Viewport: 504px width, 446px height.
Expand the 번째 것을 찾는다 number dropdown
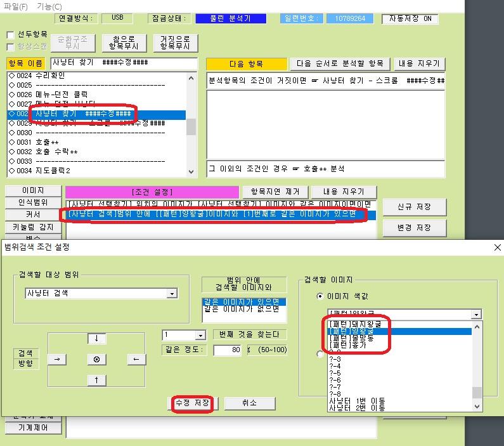200,335
